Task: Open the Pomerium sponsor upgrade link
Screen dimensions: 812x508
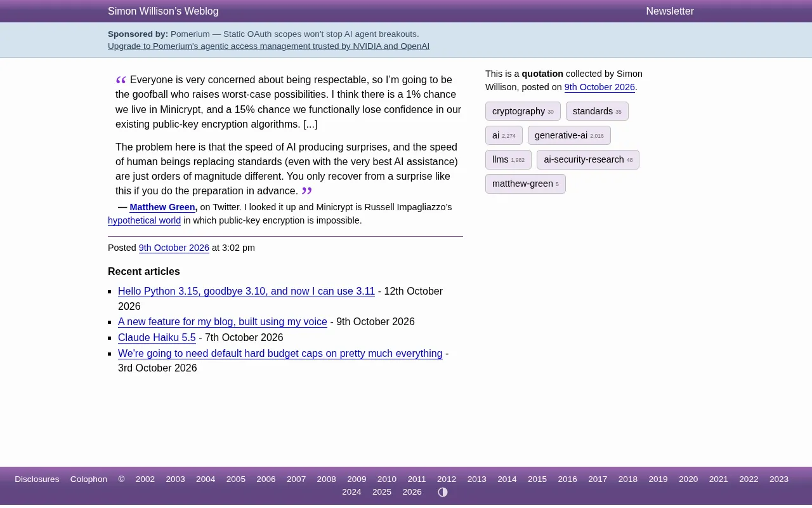Action: tap(268, 46)
